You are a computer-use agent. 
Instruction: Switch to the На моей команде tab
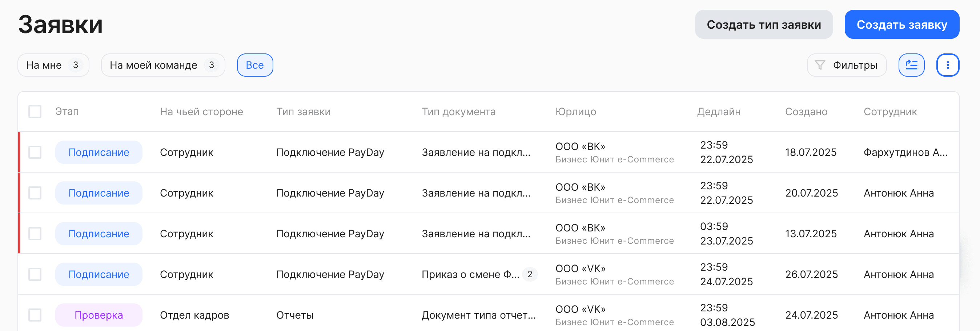point(163,65)
